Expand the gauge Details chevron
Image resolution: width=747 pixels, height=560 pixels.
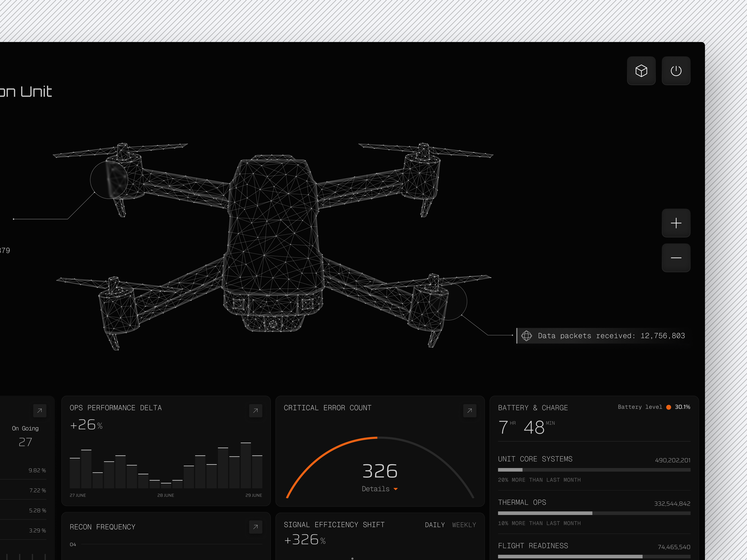click(396, 489)
